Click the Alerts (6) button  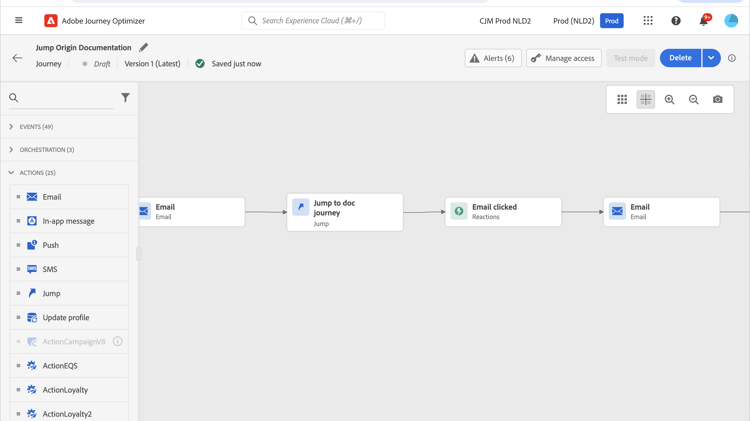pyautogui.click(x=493, y=58)
